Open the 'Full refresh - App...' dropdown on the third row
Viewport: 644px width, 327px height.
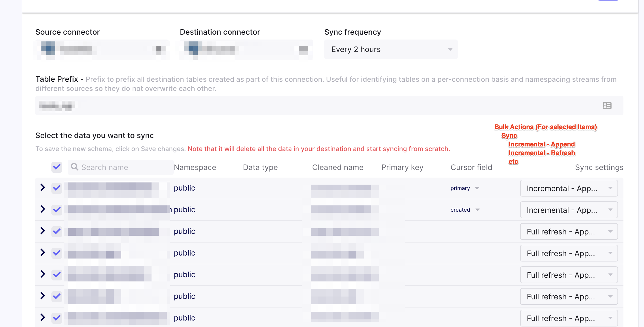[568, 231]
